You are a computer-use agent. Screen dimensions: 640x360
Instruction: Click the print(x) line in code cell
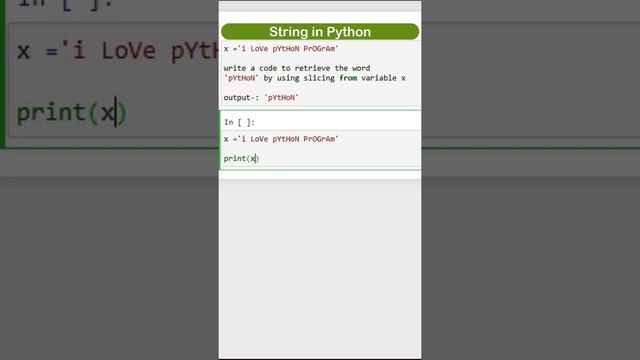(241, 158)
